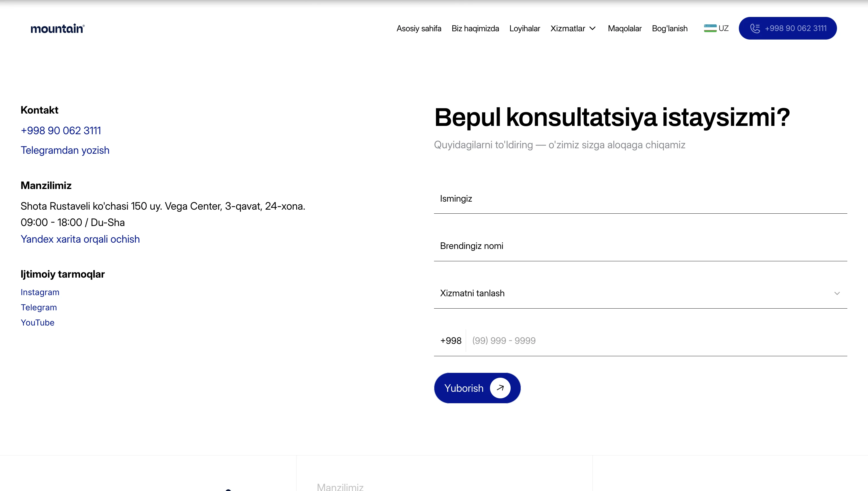Navigate to Loyihalar

[524, 29]
